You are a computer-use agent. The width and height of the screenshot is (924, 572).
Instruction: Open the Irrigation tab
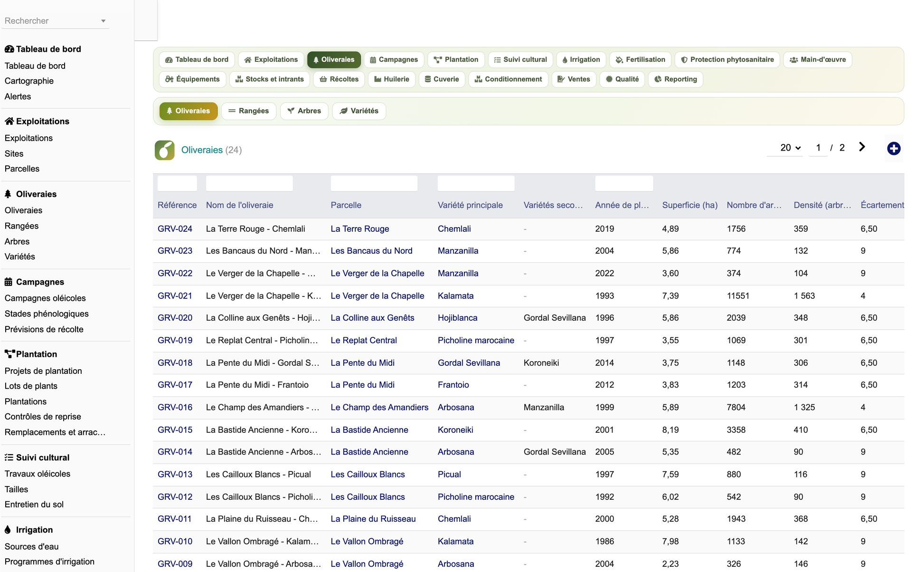pyautogui.click(x=581, y=59)
